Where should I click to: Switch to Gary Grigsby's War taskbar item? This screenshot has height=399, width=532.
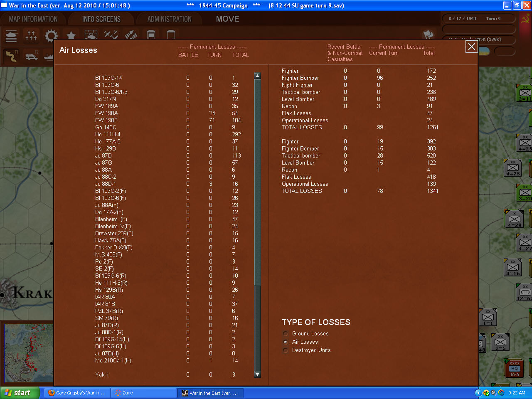76,393
